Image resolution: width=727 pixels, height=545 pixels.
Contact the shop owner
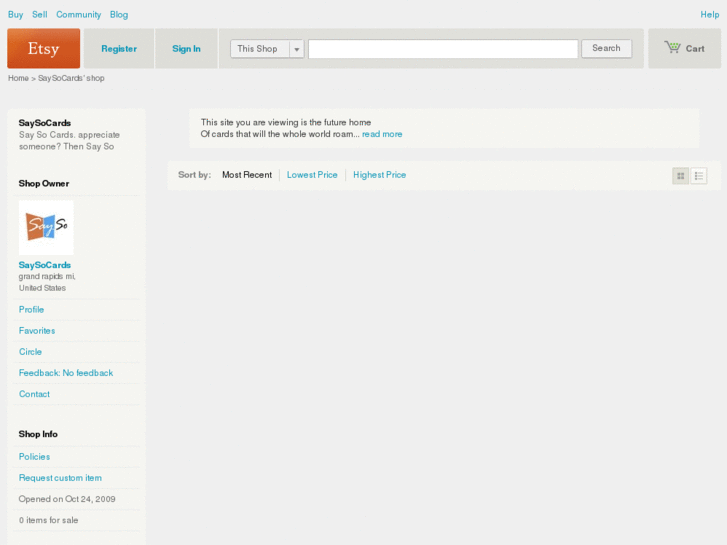click(34, 394)
